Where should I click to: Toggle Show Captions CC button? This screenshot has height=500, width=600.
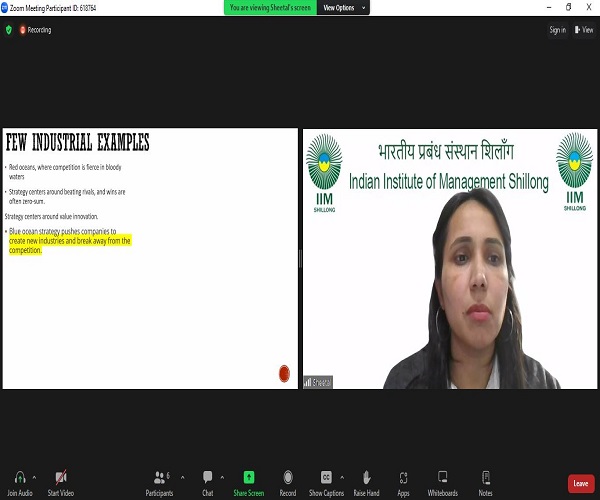click(x=326, y=483)
